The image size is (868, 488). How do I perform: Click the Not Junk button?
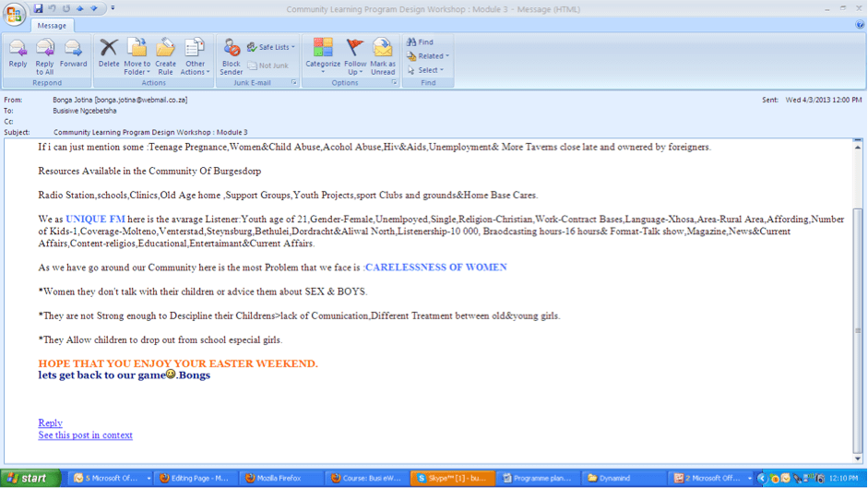[268, 65]
